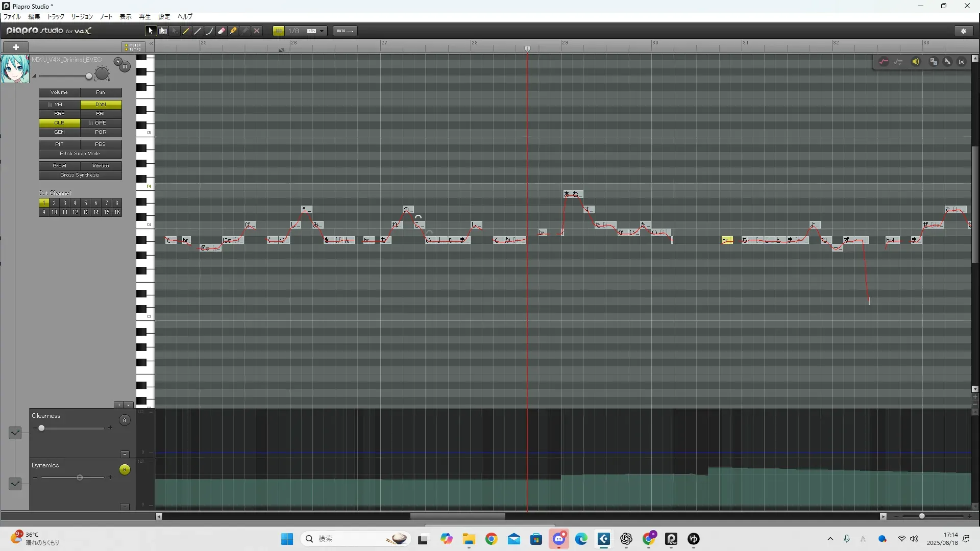Click the lyrics language あA icon
980x551 pixels.
pos(947,62)
